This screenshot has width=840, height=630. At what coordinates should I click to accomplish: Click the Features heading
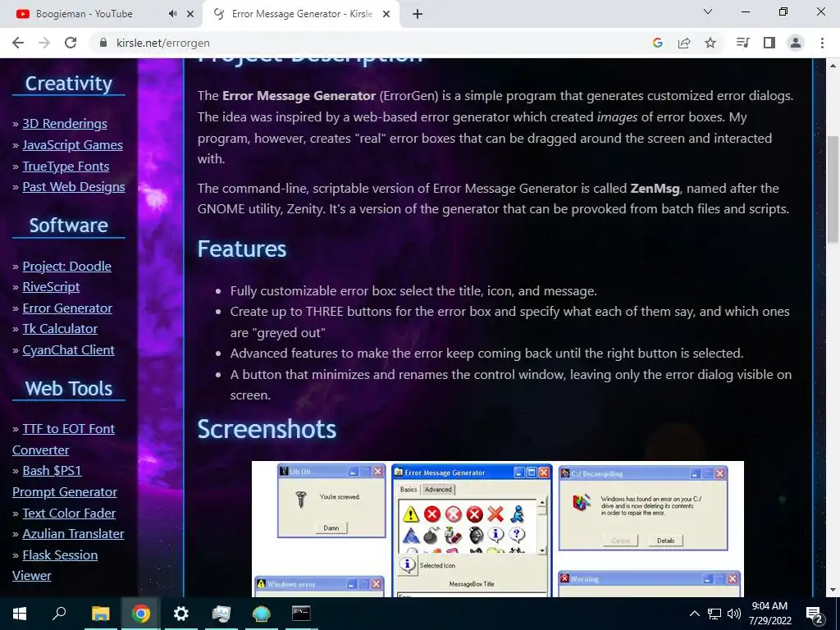pos(242,249)
